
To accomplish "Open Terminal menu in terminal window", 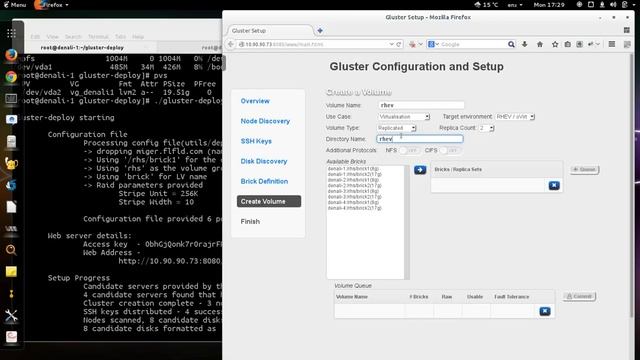I will (x=98, y=37).
